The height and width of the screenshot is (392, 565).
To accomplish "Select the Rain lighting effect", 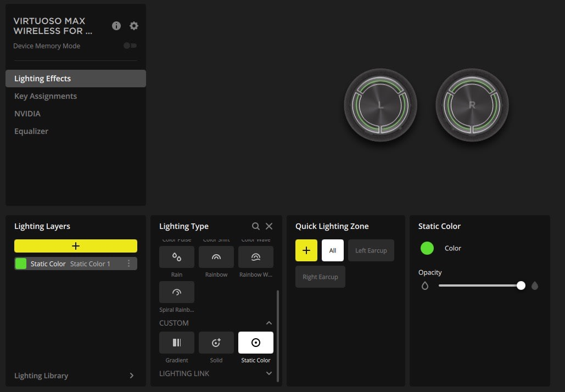I will [177, 257].
